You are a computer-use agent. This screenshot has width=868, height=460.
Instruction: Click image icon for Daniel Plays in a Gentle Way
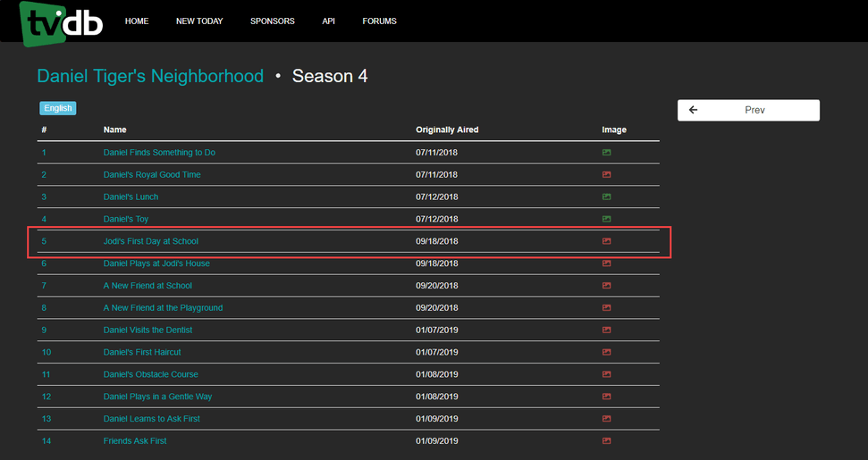607,397
